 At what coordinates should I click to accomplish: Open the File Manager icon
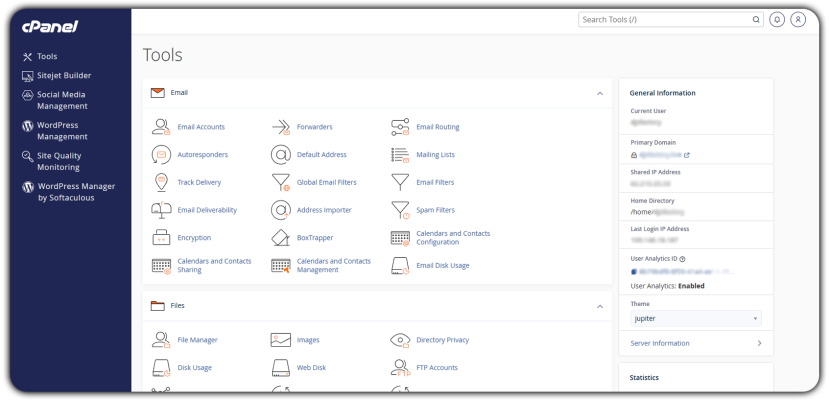(161, 340)
